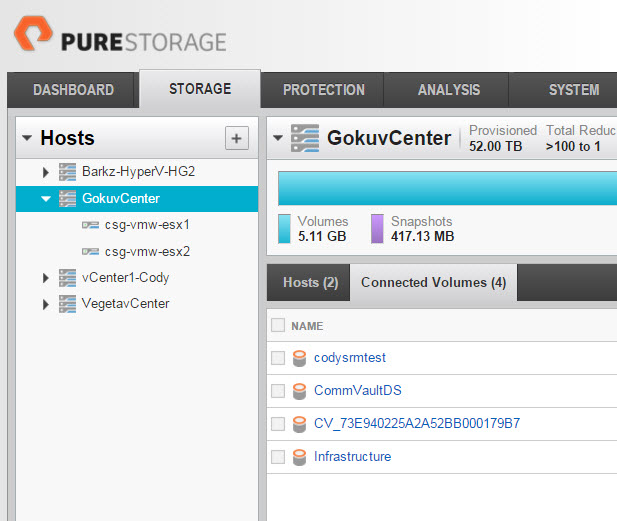Collapse the GokuvCenter tree node
The width and height of the screenshot is (617, 521).
[46, 199]
